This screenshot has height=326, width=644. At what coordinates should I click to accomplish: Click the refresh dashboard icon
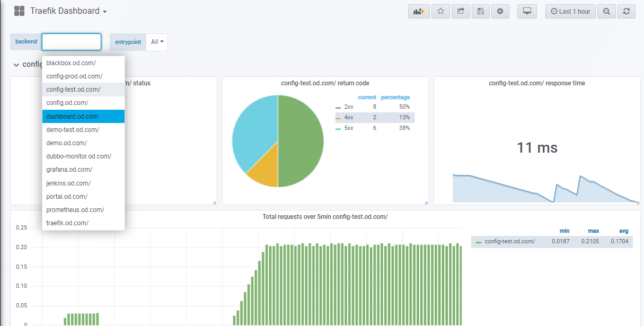click(627, 11)
